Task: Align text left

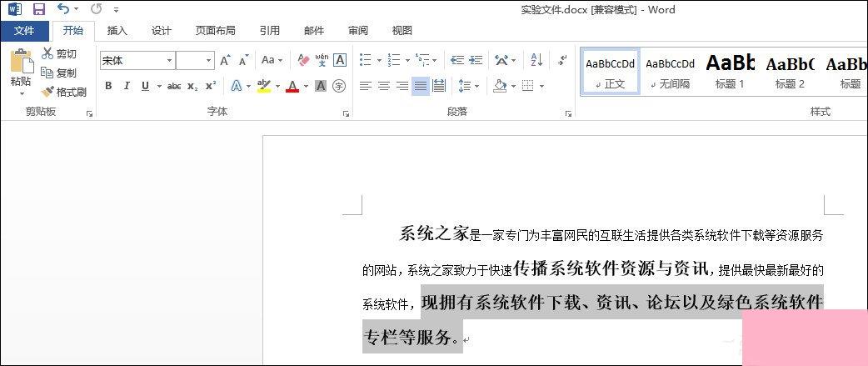Action: (x=366, y=86)
